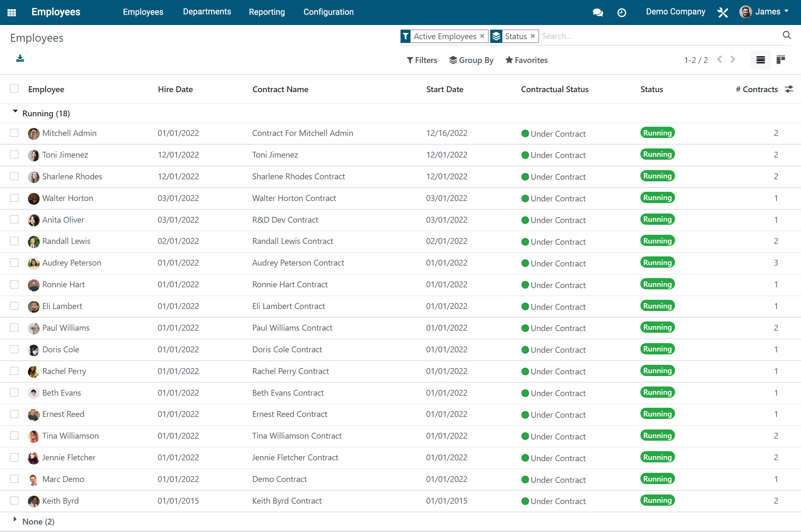Viewport: 801px width, 532px height.
Task: Switch to list view
Action: coord(760,60)
